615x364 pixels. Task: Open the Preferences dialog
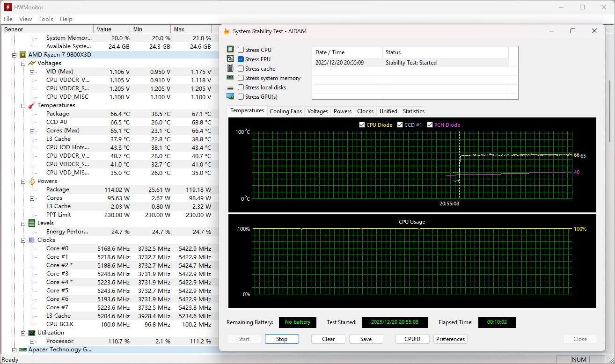pos(450,339)
